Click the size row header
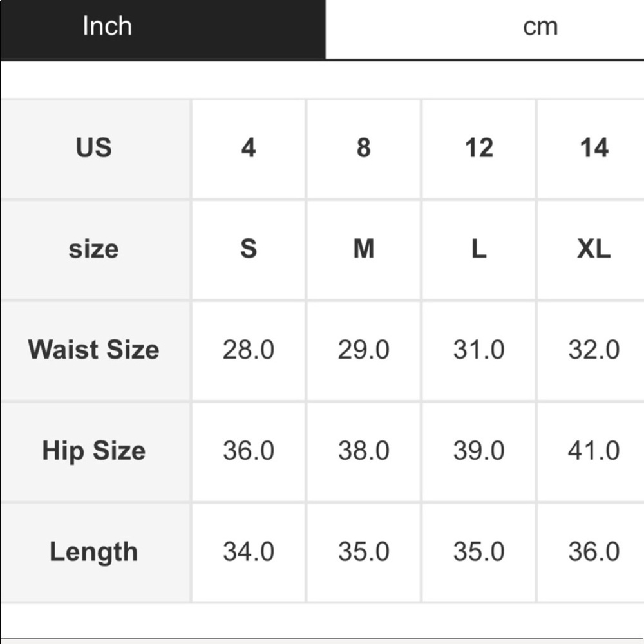This screenshot has height=644, width=644. [x=94, y=249]
